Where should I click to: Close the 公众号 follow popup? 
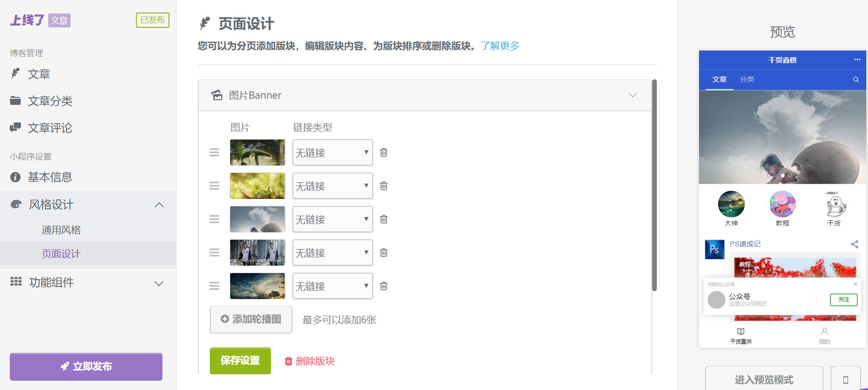coord(855,284)
